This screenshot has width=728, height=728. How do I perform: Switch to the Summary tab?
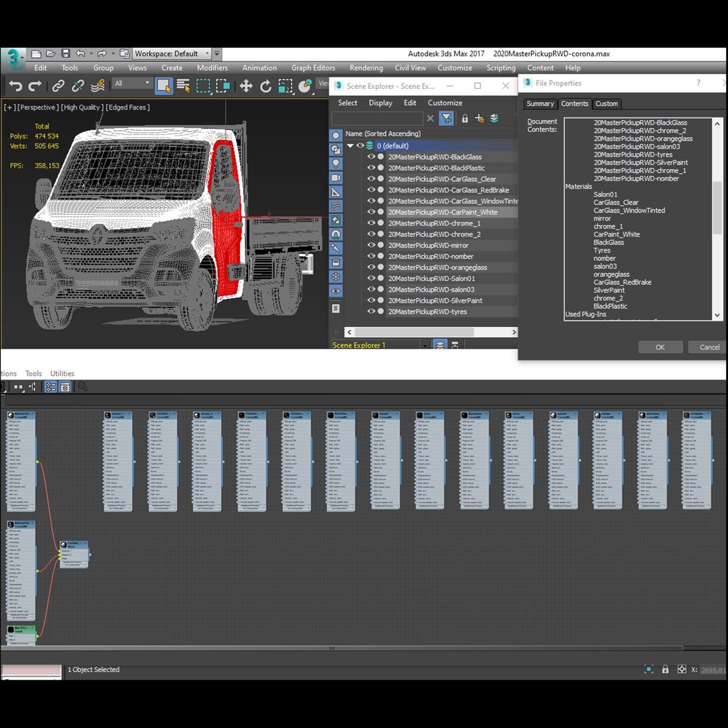(539, 104)
